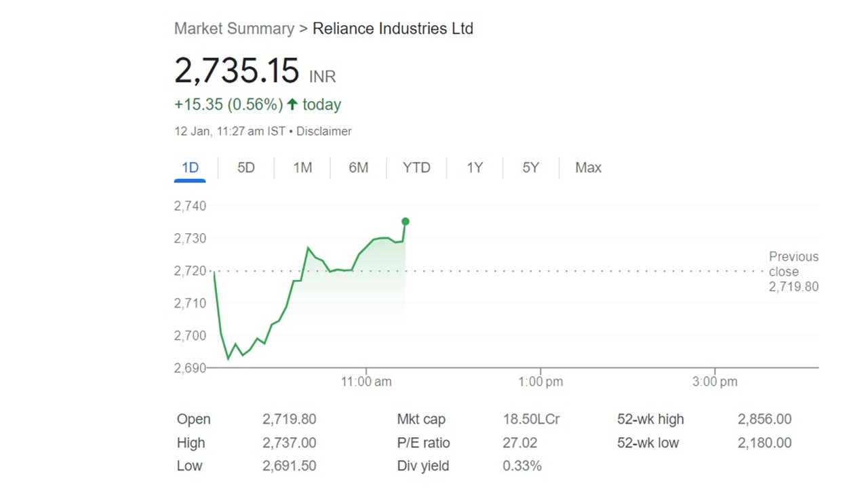
Task: Click the 52-wk high value 2,856.00
Action: pyautogui.click(x=765, y=420)
